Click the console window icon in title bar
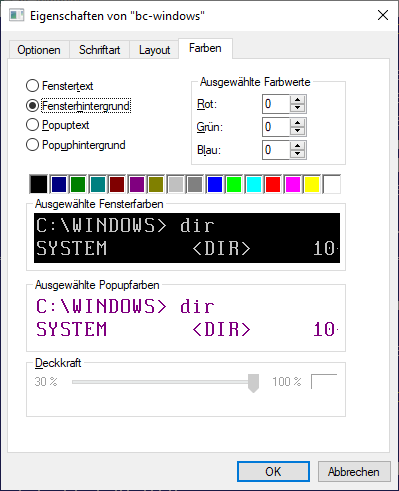This screenshot has width=399, height=491. (x=17, y=15)
